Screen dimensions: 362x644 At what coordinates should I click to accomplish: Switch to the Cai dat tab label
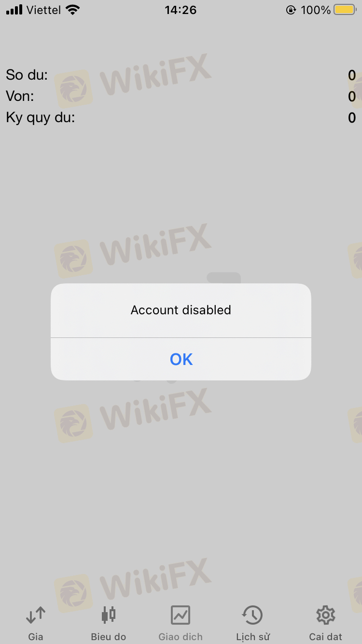pyautogui.click(x=326, y=637)
